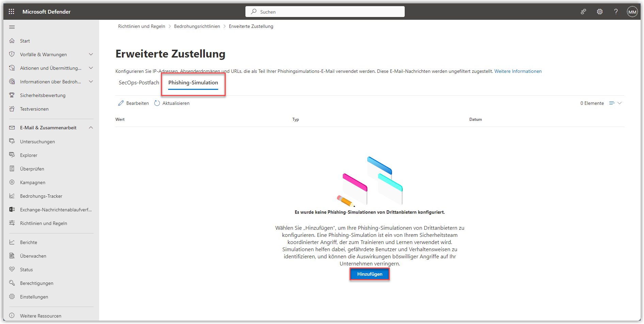Click the Vorfälle & Warnungen shield icon
Image resolution: width=644 pixels, height=324 pixels.
point(12,54)
